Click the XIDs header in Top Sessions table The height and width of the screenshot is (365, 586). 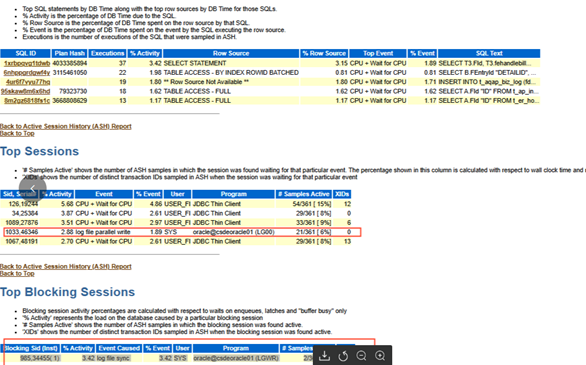342,194
